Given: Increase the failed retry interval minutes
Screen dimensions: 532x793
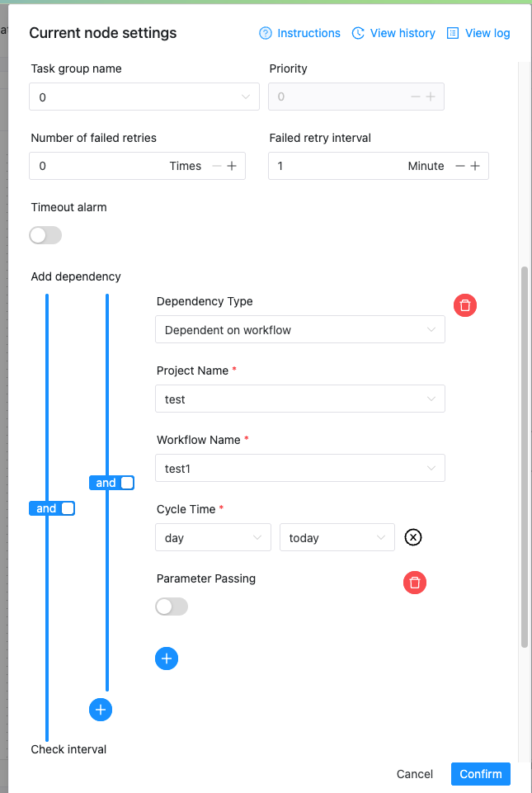Looking at the screenshot, I should [475, 166].
